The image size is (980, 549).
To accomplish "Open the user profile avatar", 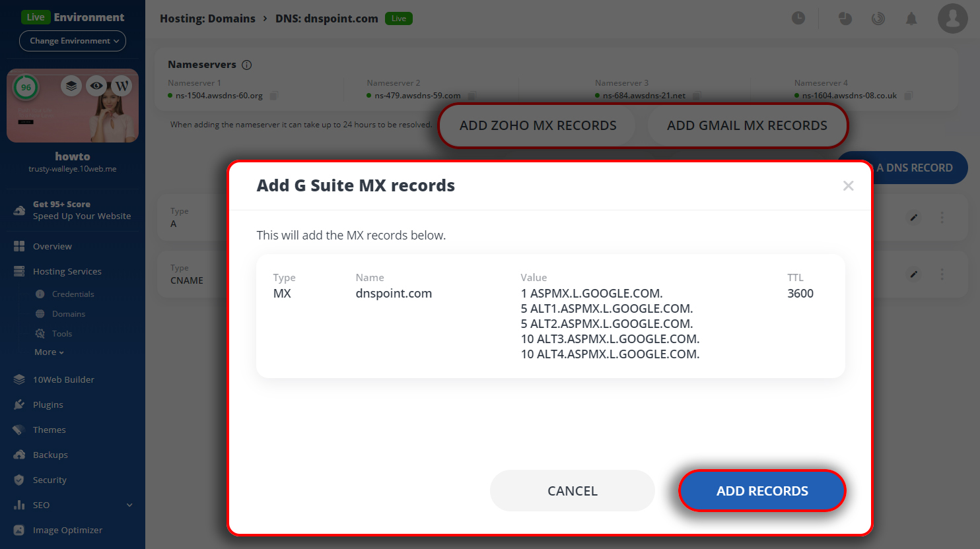I will tap(952, 18).
